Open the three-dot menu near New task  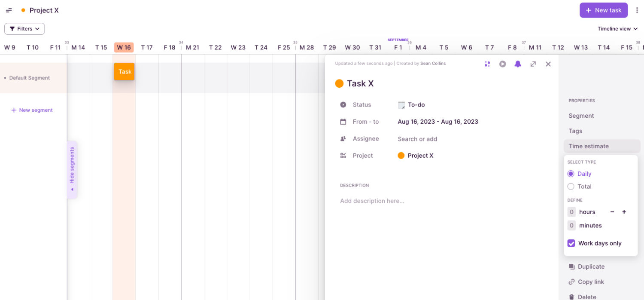click(x=637, y=10)
